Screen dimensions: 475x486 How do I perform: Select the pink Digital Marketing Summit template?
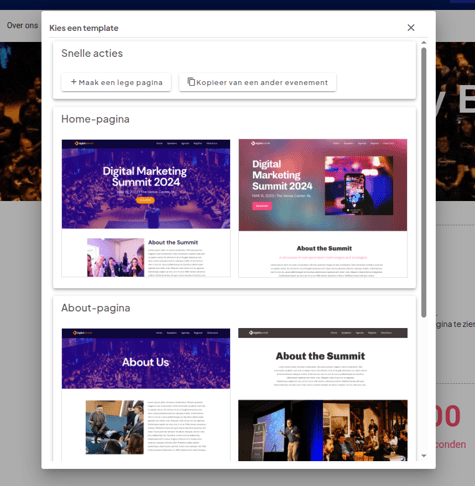click(x=323, y=208)
